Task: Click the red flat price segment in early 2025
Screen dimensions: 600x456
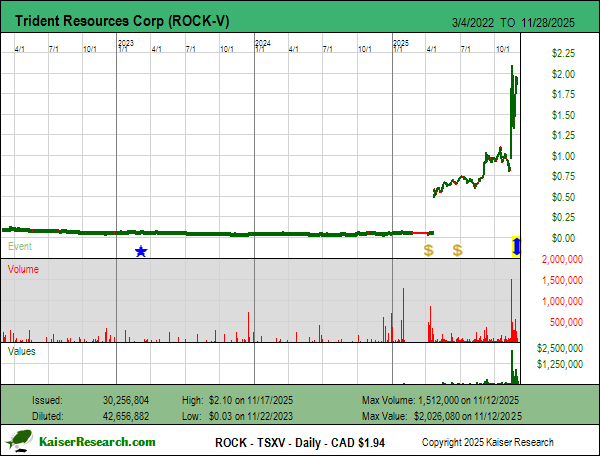Action: tap(420, 233)
